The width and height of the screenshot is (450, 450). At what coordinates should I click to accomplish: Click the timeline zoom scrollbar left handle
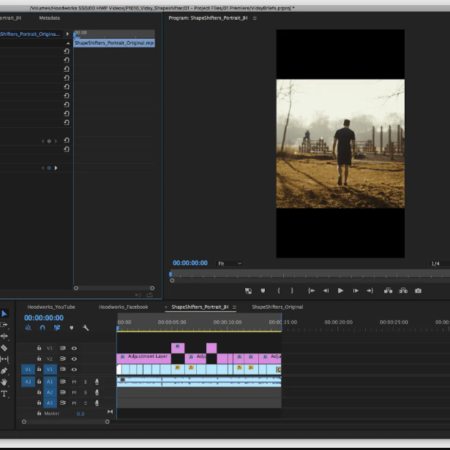24,422
